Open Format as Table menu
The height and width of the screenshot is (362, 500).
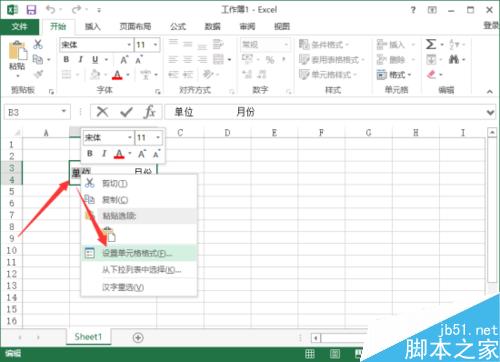[331, 60]
